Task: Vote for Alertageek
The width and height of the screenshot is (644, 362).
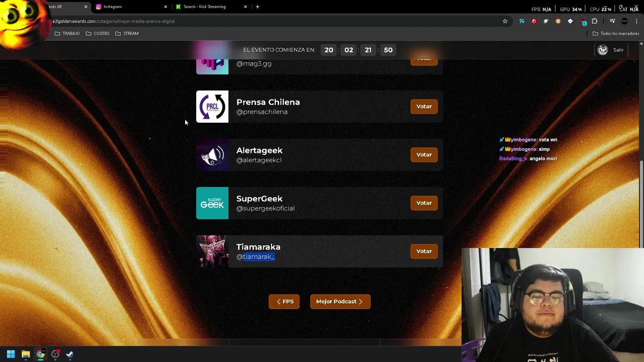Action: (424, 155)
